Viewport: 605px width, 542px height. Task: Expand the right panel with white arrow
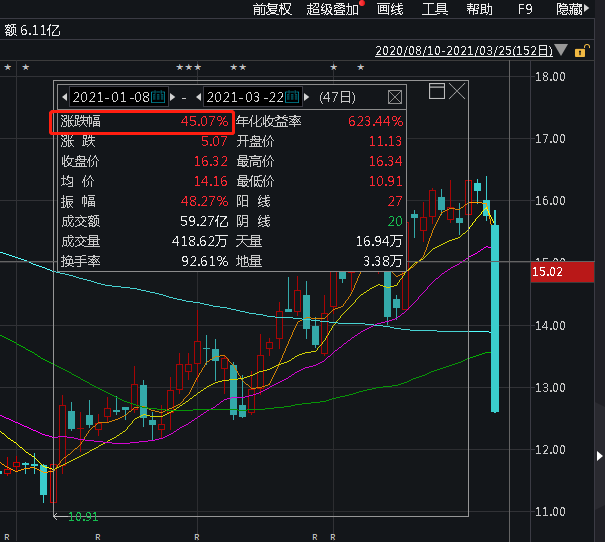599,456
